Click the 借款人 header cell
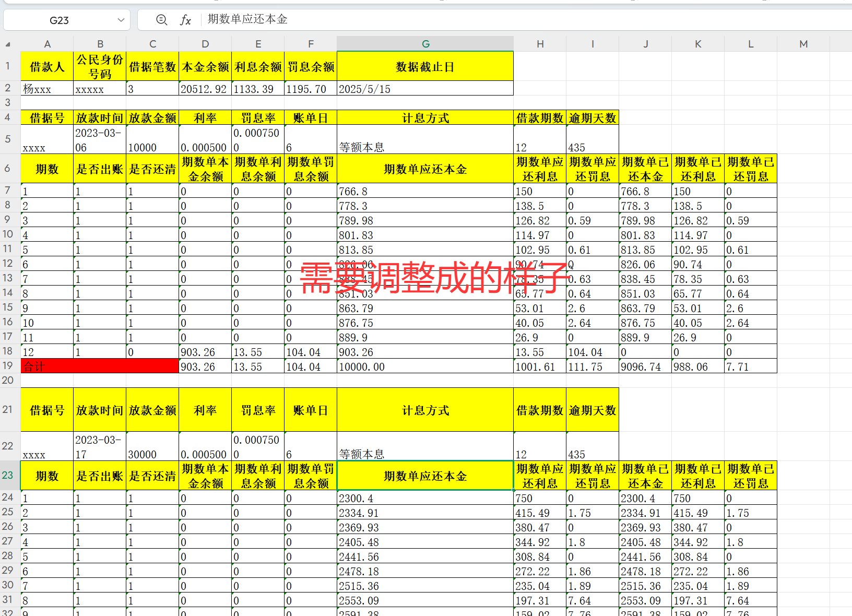 (47, 66)
